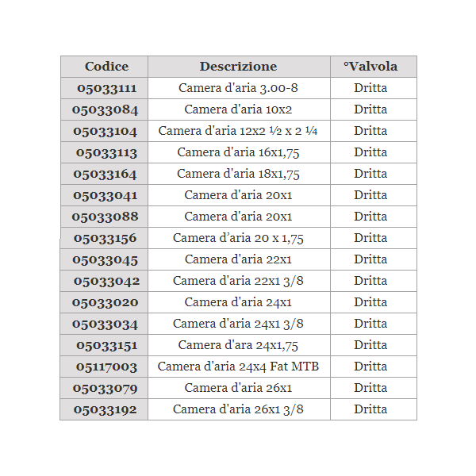The width and height of the screenshot is (476, 476).
Task: Click the Camera d'aria 18x1,75 description
Action: click(x=238, y=174)
